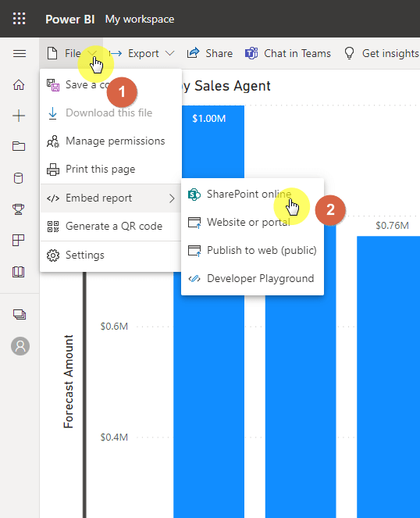Select Download this file

coord(111,113)
